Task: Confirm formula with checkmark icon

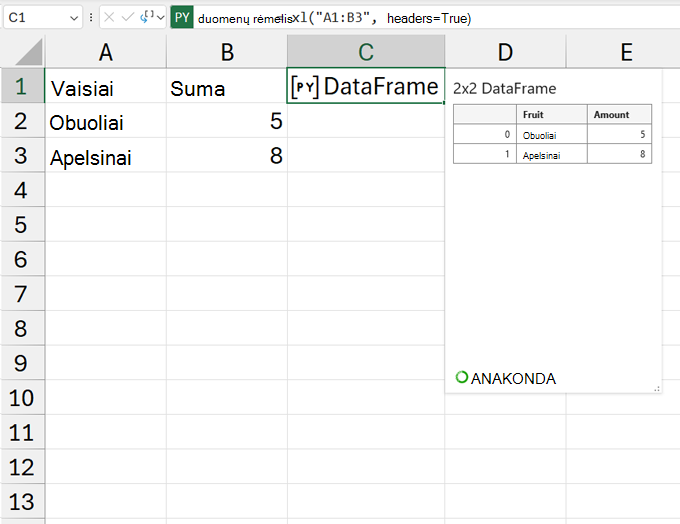Action: tap(128, 17)
